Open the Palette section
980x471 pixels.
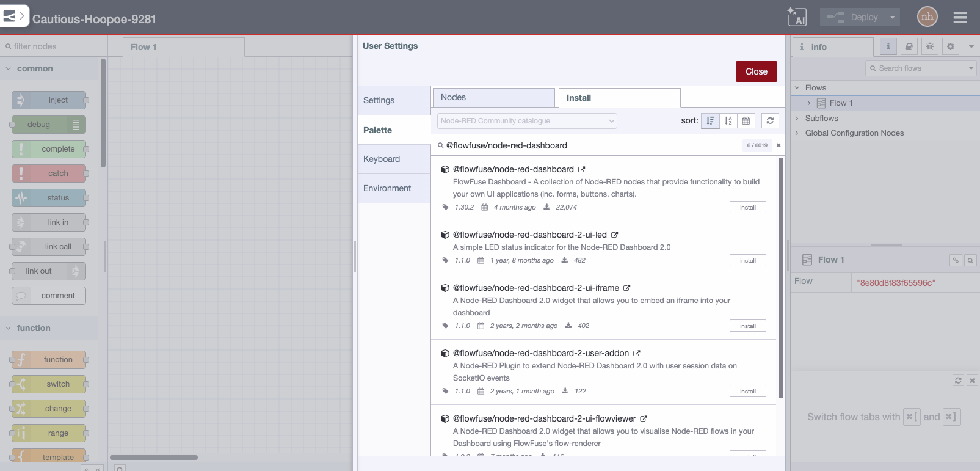pyautogui.click(x=394, y=130)
